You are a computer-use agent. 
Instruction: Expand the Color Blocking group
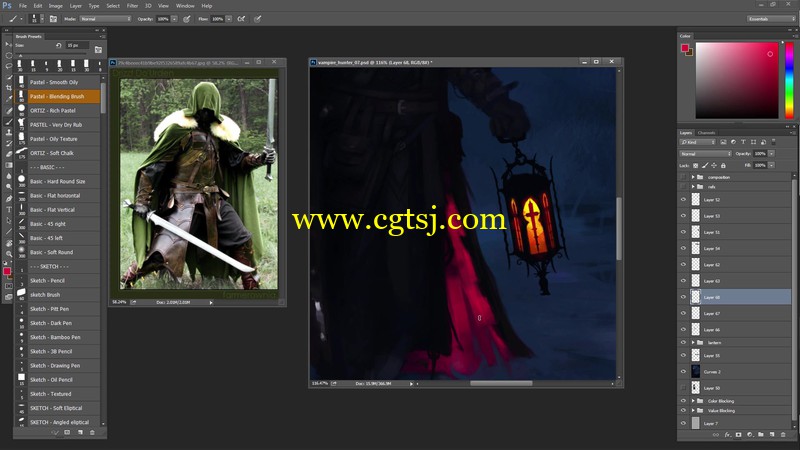(x=693, y=401)
